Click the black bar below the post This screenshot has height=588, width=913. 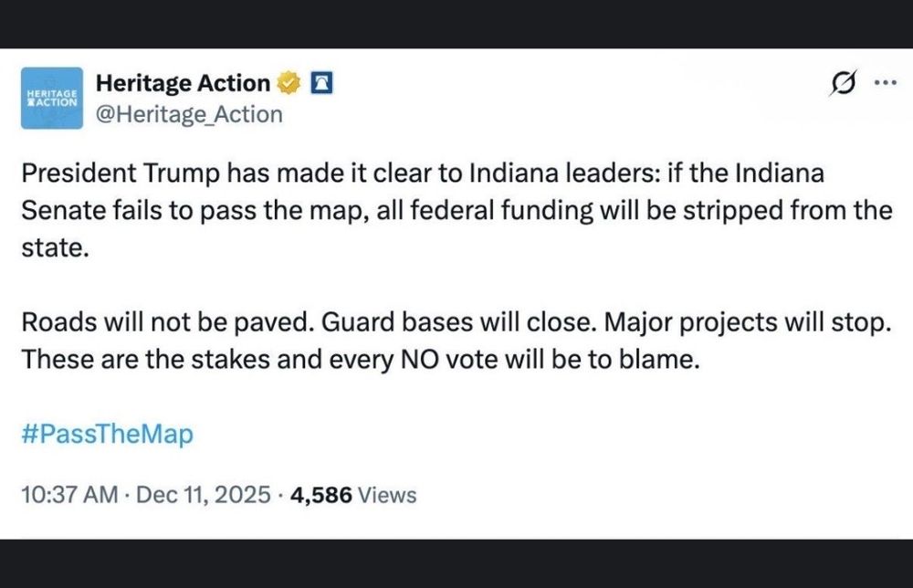click(456, 563)
